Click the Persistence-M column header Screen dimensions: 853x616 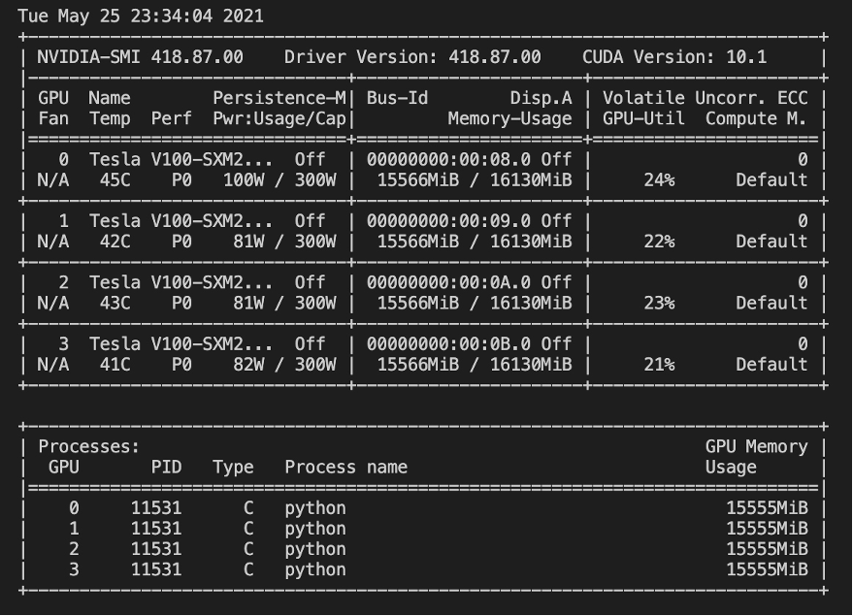(279, 98)
